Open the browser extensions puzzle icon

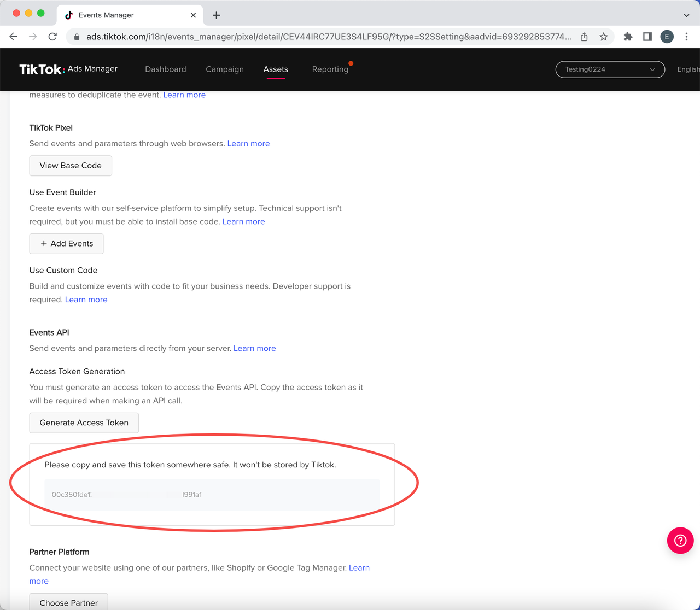click(627, 37)
